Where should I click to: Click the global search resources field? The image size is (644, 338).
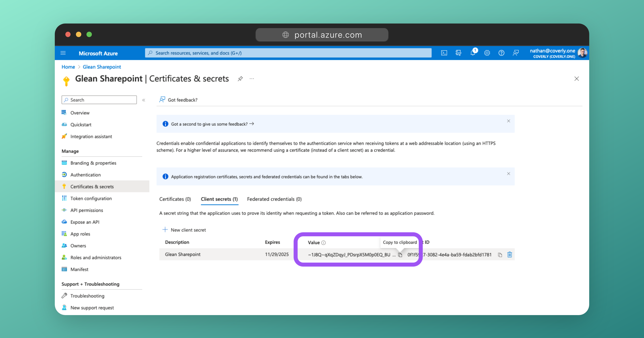pyautogui.click(x=288, y=53)
